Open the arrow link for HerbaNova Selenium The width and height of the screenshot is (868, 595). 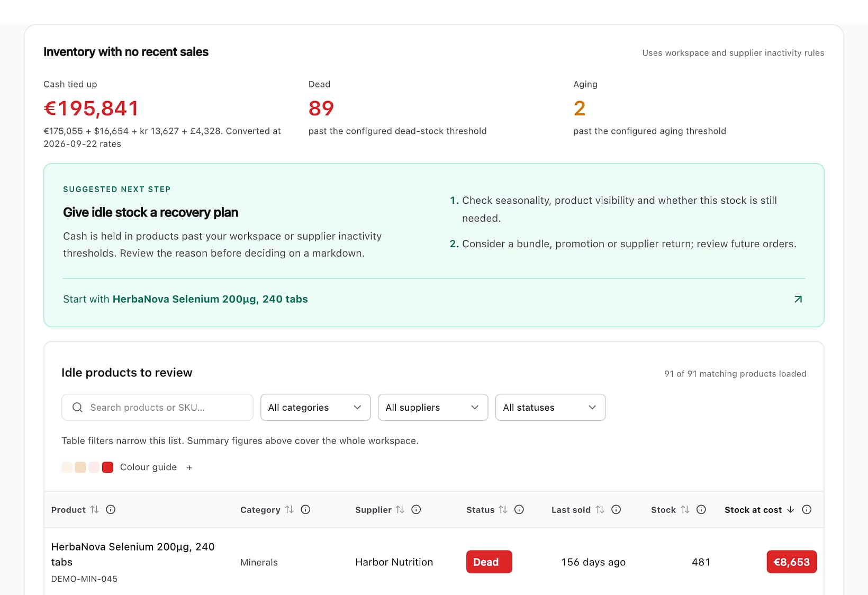(798, 299)
